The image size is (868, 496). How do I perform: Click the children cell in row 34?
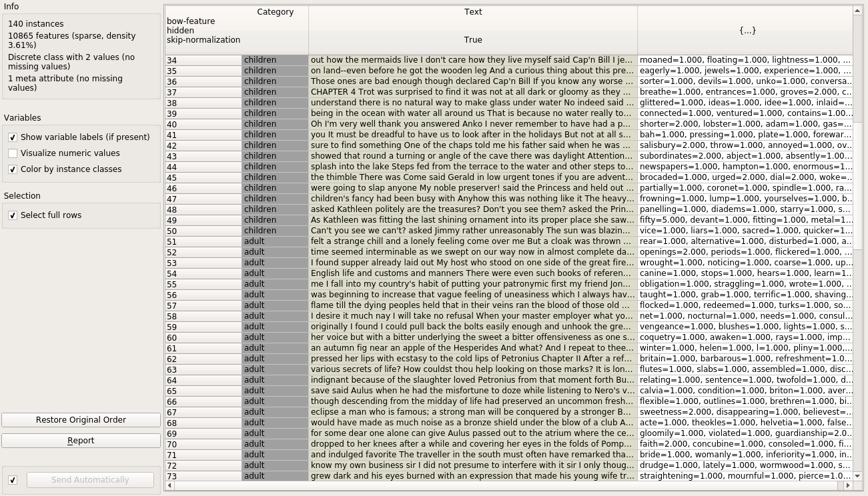[x=275, y=60]
